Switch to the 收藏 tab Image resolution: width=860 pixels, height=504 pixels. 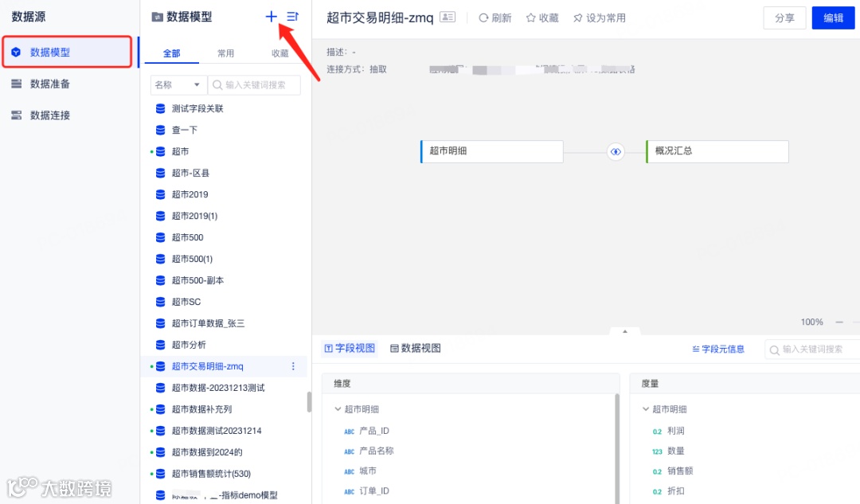coord(279,53)
